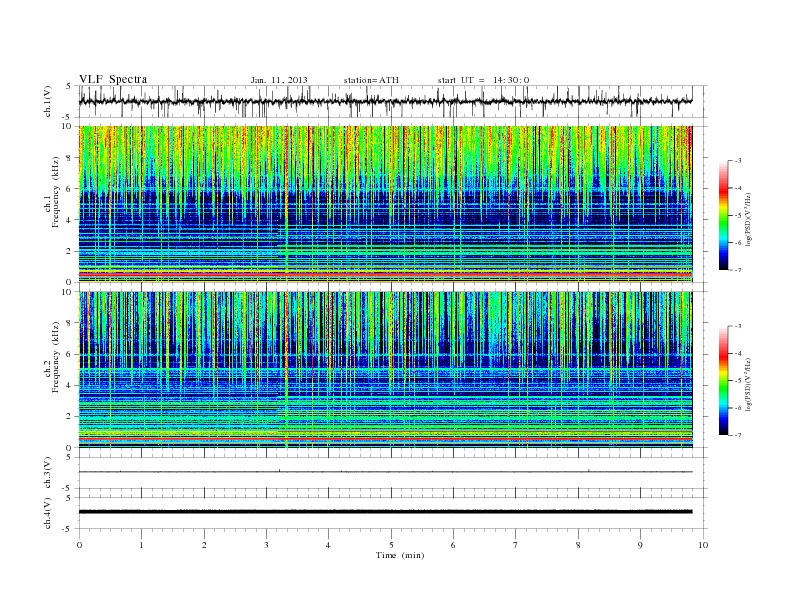Click the '6' kHz tick on ch.2 spectrogram

[70, 354]
